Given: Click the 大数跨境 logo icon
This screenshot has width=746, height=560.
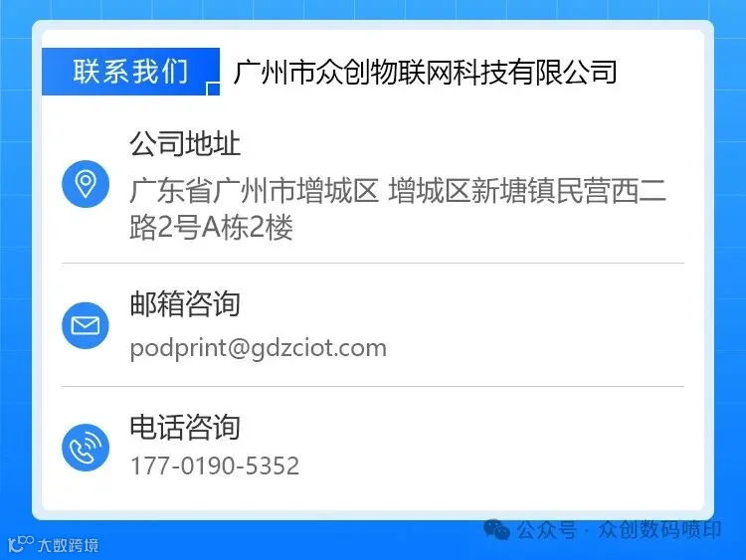Looking at the screenshot, I should pos(21,544).
